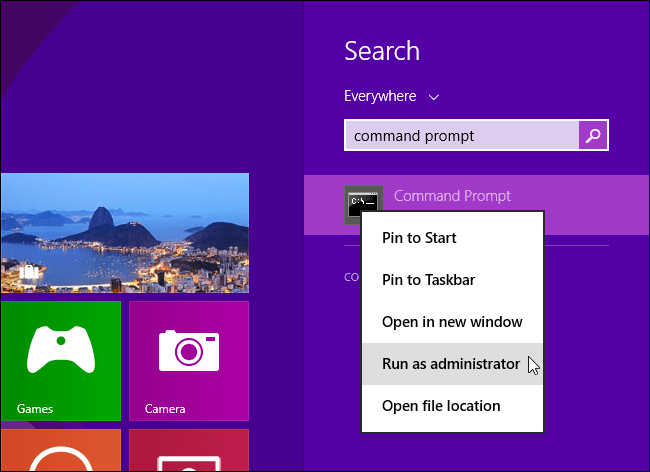Choose Run as administrator

pos(450,364)
